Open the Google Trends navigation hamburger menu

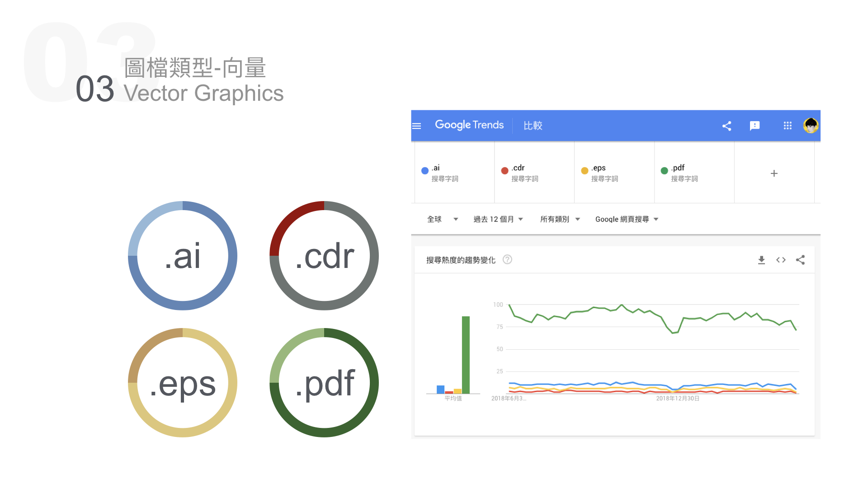tap(416, 126)
